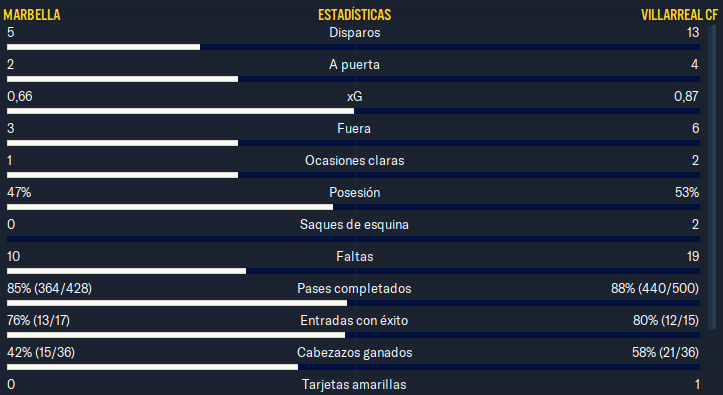The image size is (723, 395).
Task: Click the Cabezazos ganados comparison bar
Action: (353, 367)
